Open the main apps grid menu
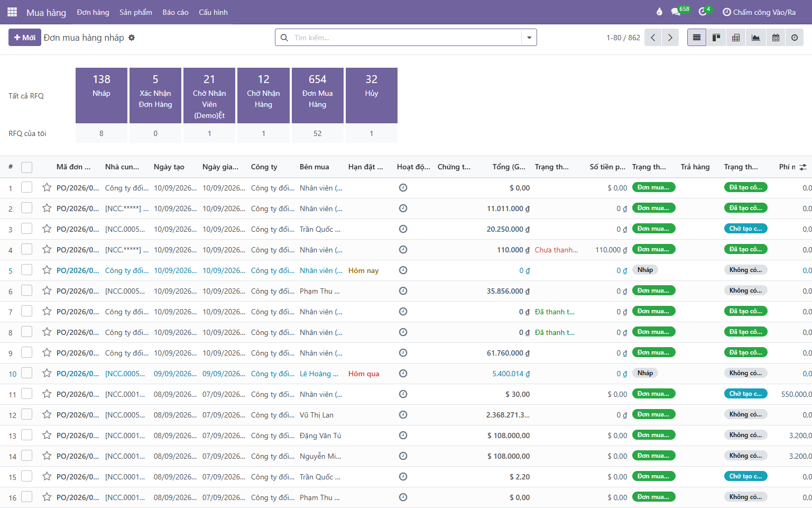The image size is (812, 508). pos(12,12)
